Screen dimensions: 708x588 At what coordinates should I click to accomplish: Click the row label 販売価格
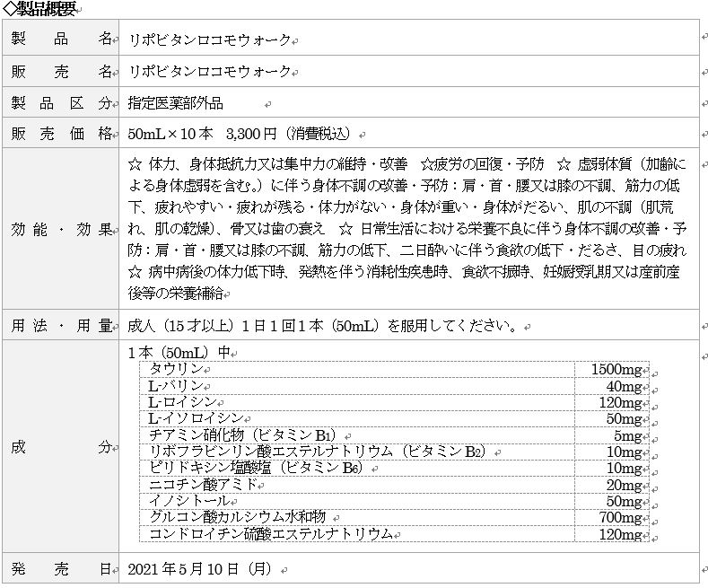click(x=61, y=133)
